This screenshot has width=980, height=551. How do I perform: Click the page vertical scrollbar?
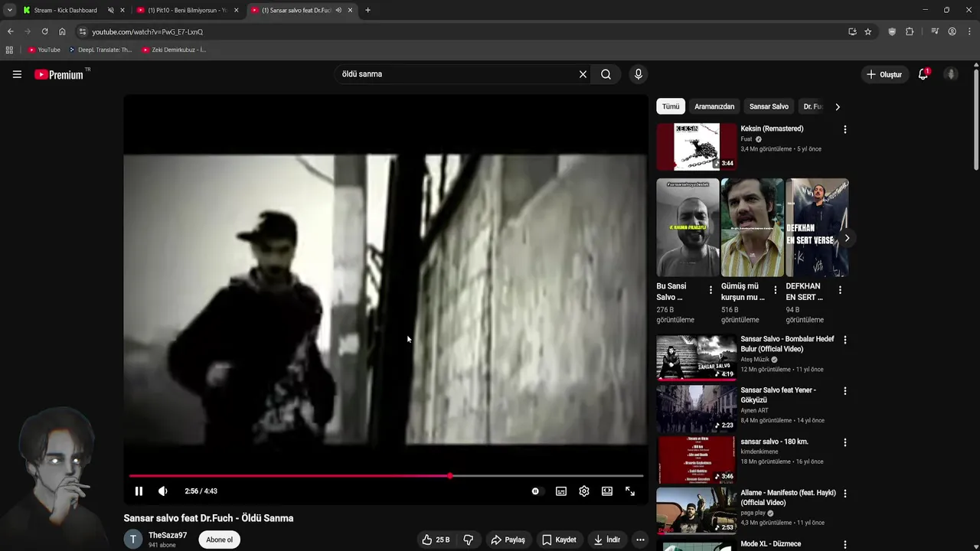click(x=976, y=119)
